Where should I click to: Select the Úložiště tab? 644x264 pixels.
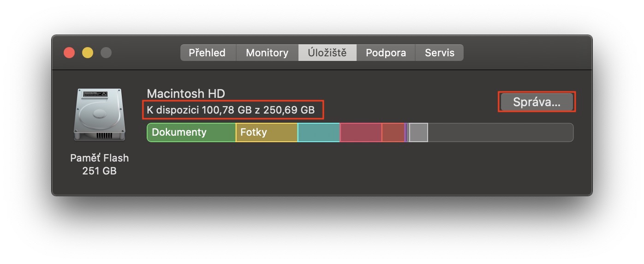tap(327, 53)
